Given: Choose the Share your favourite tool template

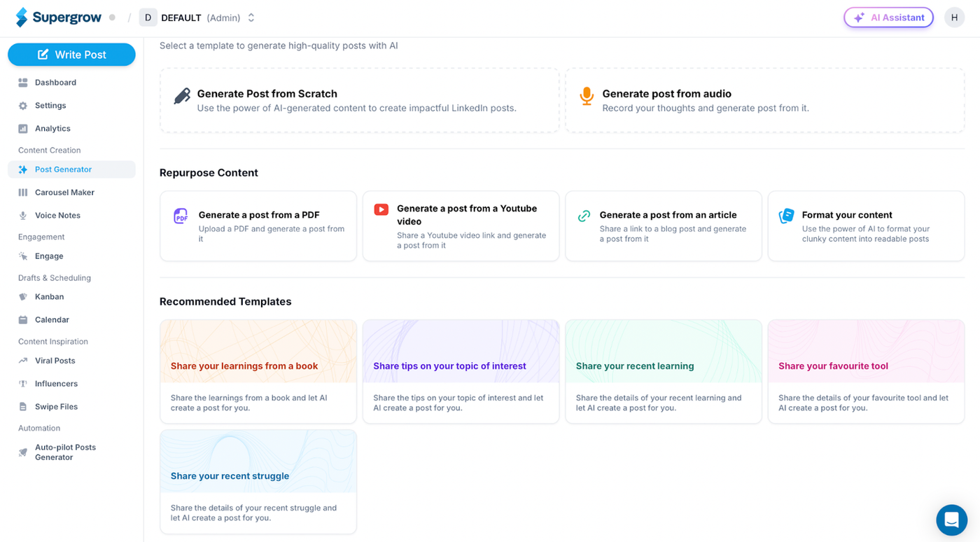Looking at the screenshot, I should pyautogui.click(x=866, y=372).
